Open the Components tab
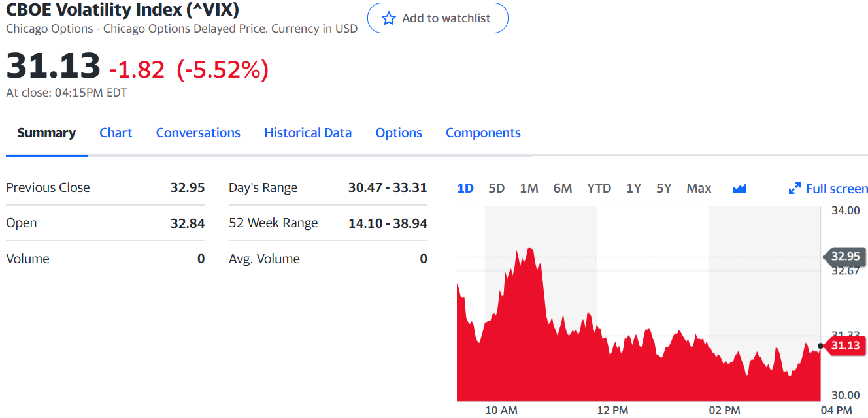 pos(483,133)
